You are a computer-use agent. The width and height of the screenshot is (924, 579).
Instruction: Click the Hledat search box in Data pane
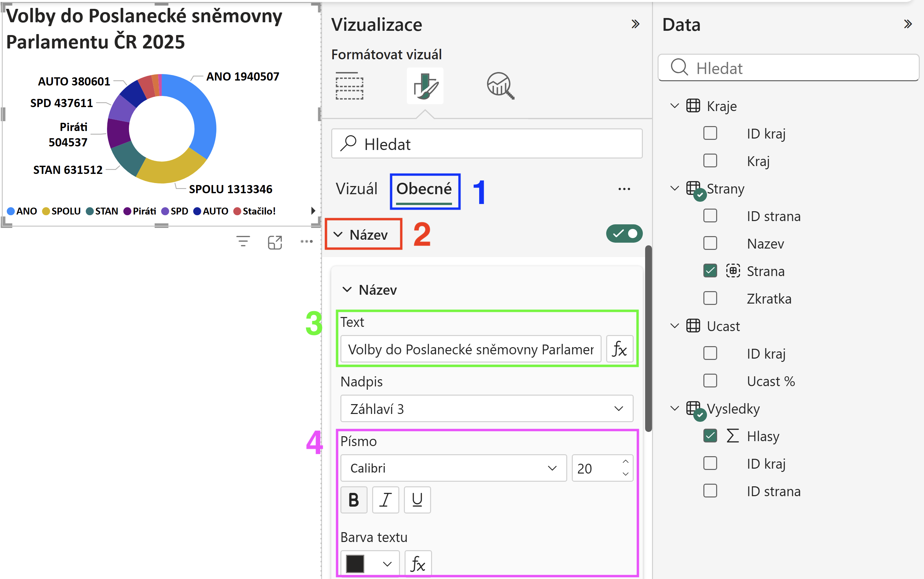788,68
